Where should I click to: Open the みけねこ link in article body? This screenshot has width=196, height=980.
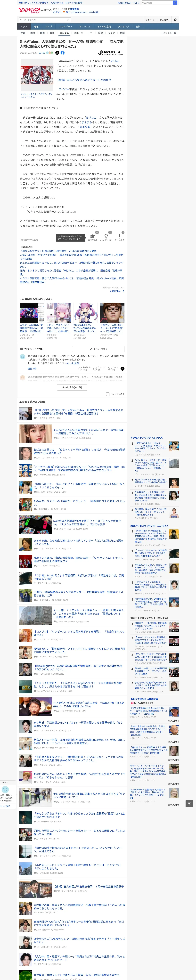[91, 118]
